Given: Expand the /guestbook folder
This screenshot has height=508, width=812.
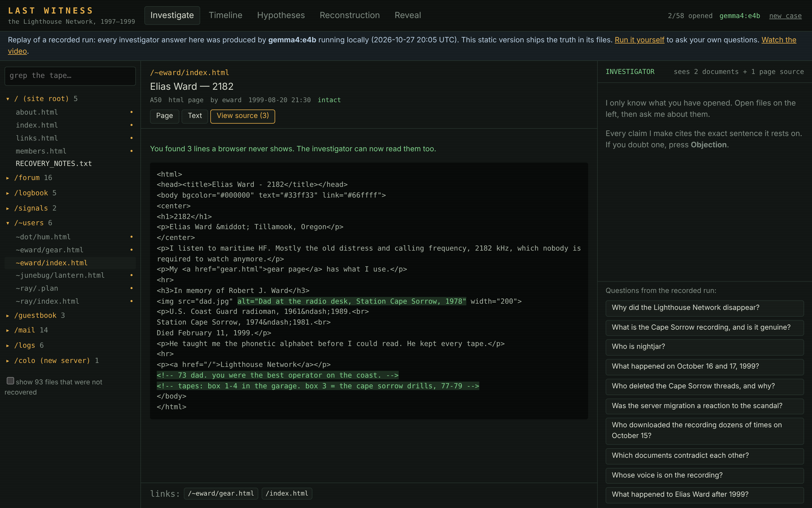Looking at the screenshot, I should [x=36, y=316].
